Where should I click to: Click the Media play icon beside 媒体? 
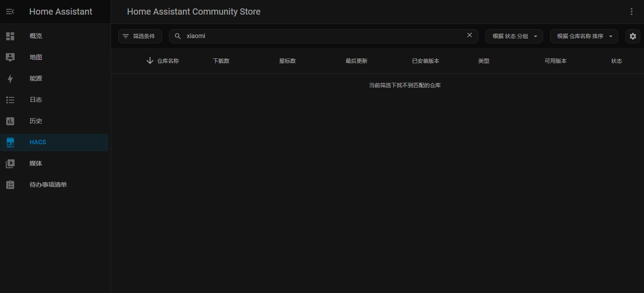(10, 164)
